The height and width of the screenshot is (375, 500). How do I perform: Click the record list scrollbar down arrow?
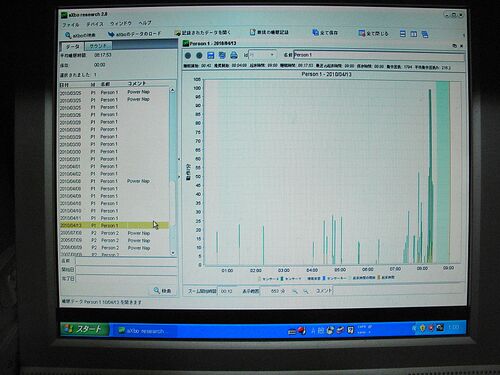[173, 253]
